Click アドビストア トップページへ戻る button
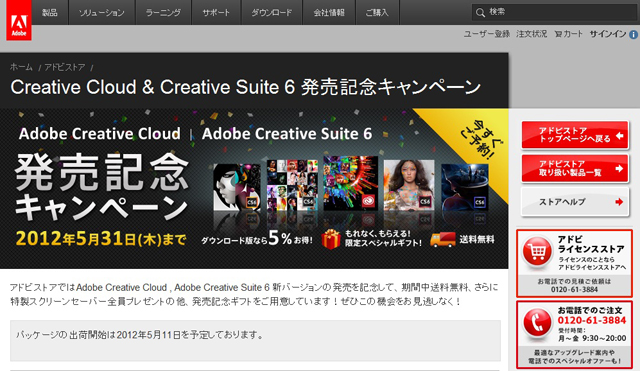 click(575, 135)
